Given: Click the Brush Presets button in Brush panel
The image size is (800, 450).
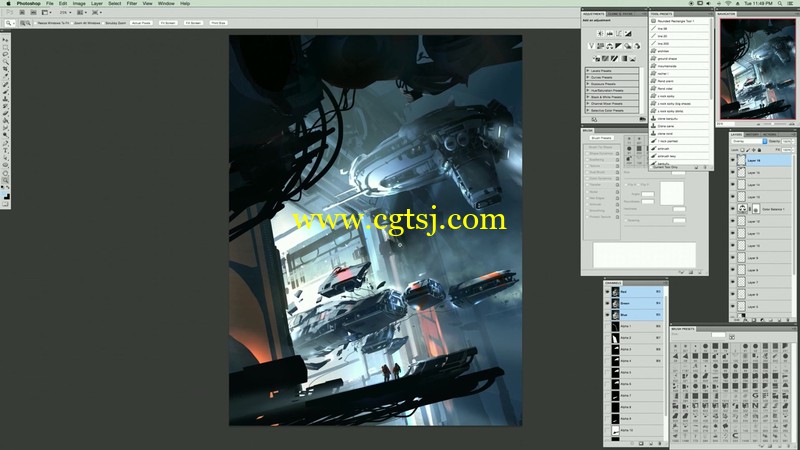Looking at the screenshot, I should [601, 138].
